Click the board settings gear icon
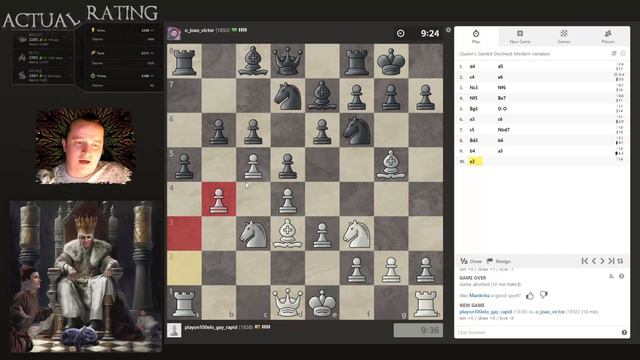The width and height of the screenshot is (640, 360). pos(448,30)
